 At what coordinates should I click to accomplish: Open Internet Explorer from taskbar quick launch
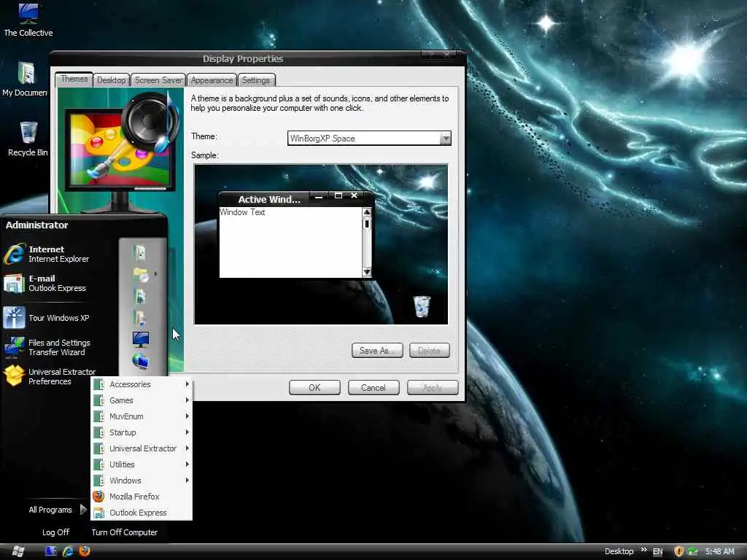click(68, 551)
